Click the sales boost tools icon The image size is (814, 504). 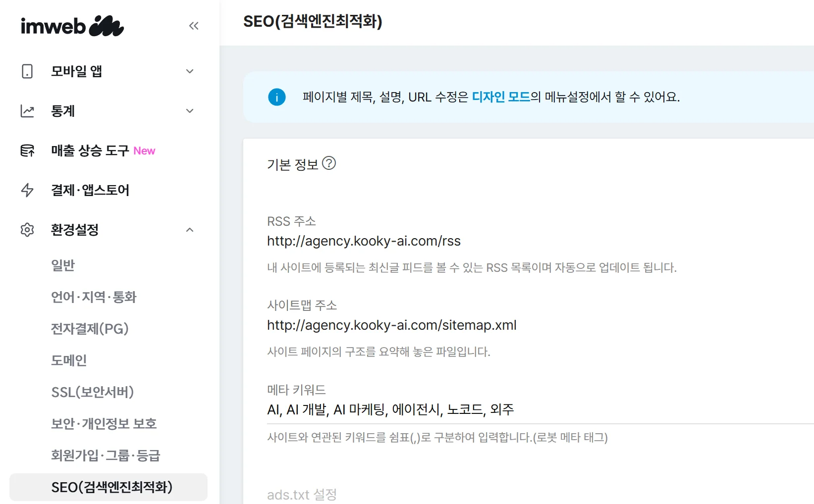[27, 151]
